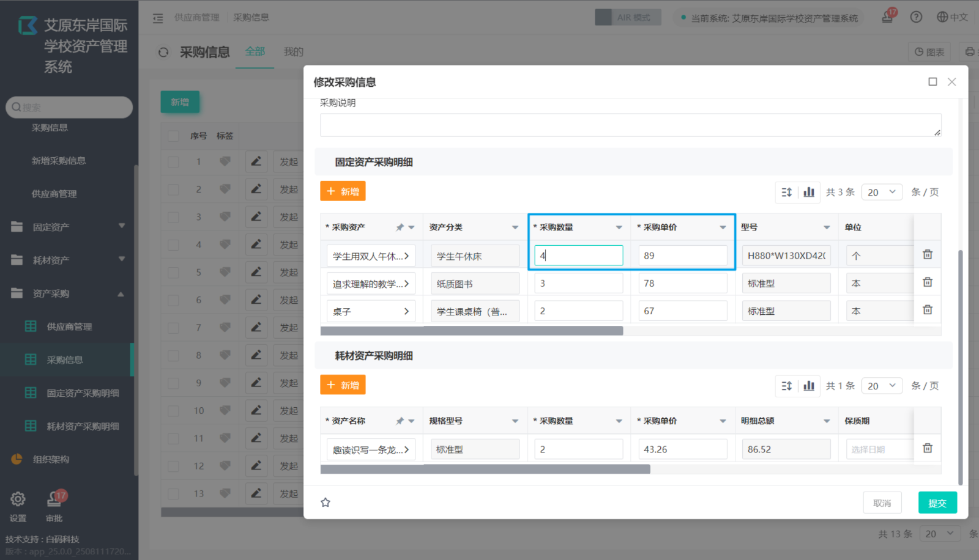Switch to the 我的 tab
The height and width of the screenshot is (560, 979).
click(293, 52)
